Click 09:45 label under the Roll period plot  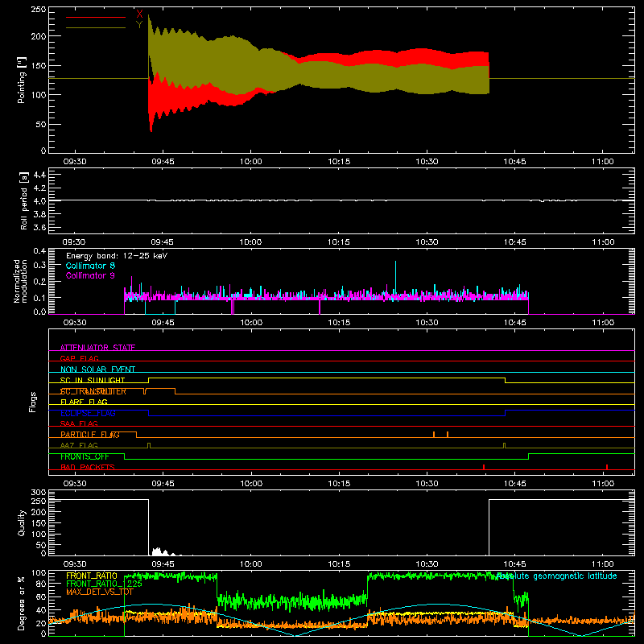tap(163, 242)
